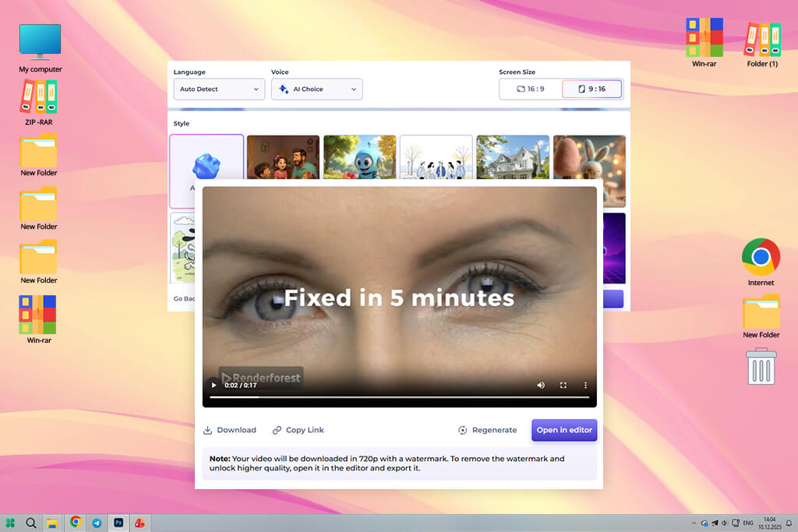Screen dimensions: 798x532
Task: Open Telegram from taskbar
Action: click(97, 523)
